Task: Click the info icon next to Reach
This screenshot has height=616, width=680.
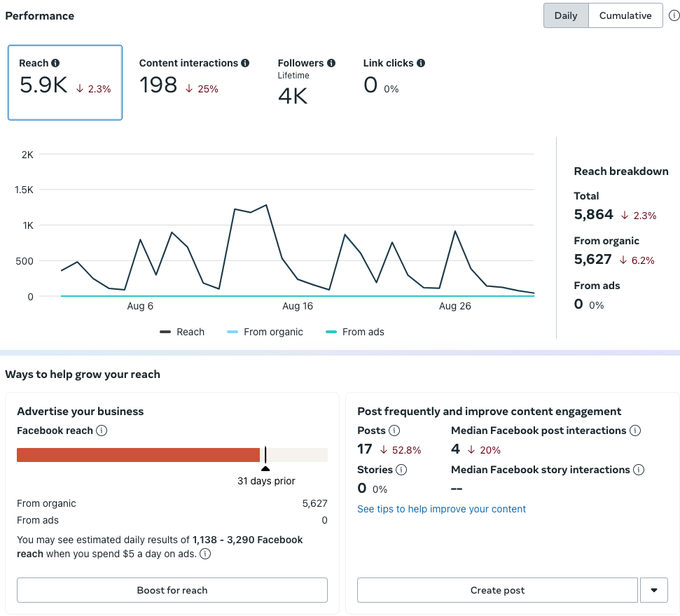Action: coord(55,63)
